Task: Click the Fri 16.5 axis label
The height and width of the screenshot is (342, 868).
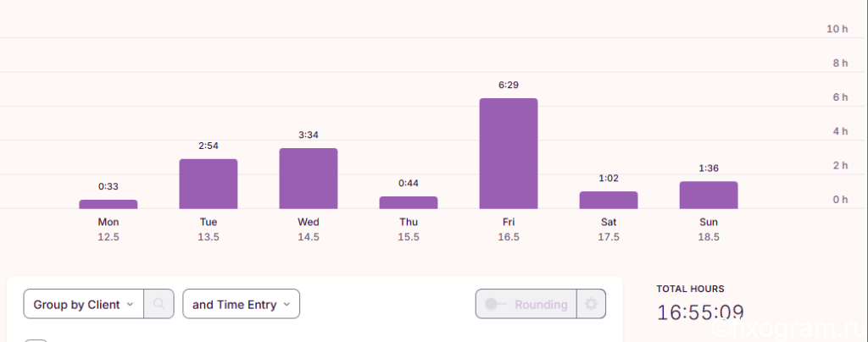Action: pyautogui.click(x=509, y=229)
